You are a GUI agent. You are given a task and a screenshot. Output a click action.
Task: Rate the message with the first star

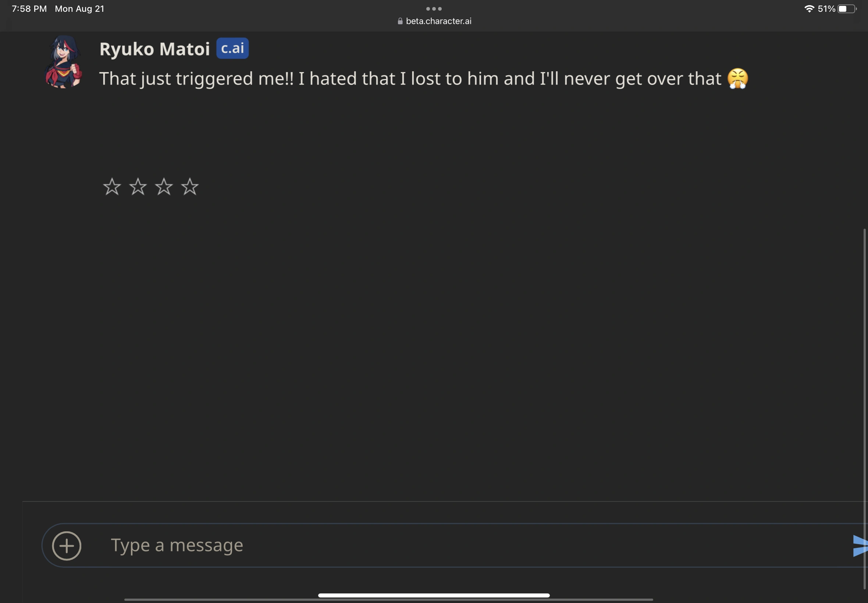112,187
